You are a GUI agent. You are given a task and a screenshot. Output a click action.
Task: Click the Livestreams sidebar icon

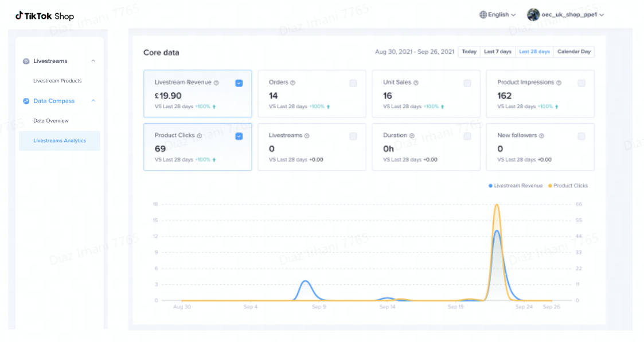(x=26, y=61)
